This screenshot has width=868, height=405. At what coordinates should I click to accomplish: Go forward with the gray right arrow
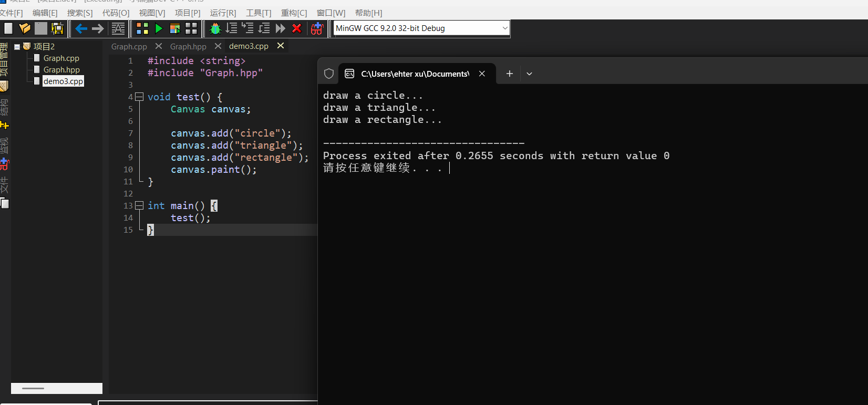pos(98,28)
